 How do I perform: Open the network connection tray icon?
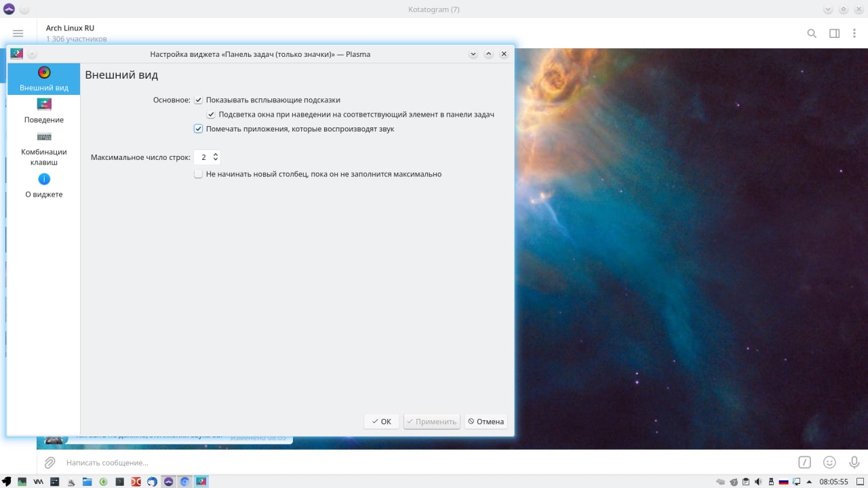click(x=796, y=482)
